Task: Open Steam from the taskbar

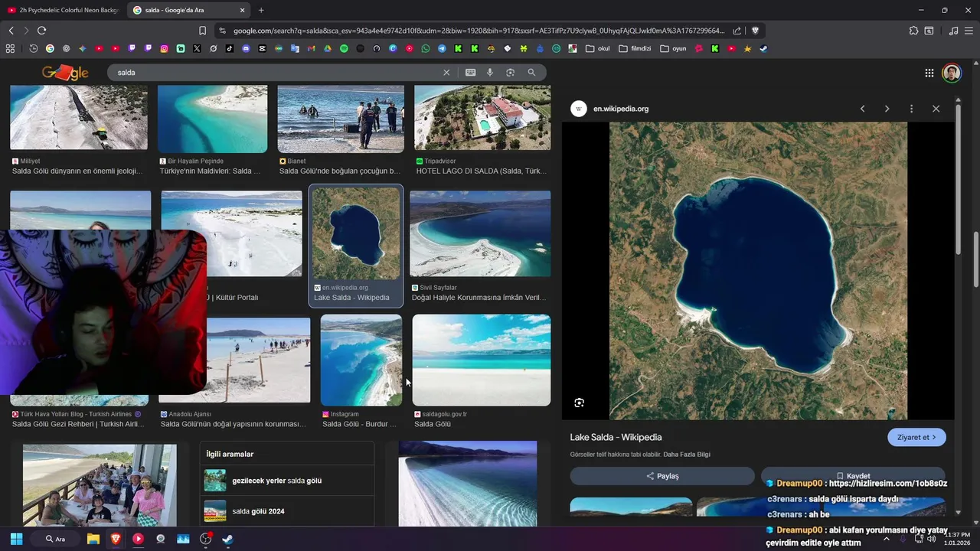Action: coord(227,539)
